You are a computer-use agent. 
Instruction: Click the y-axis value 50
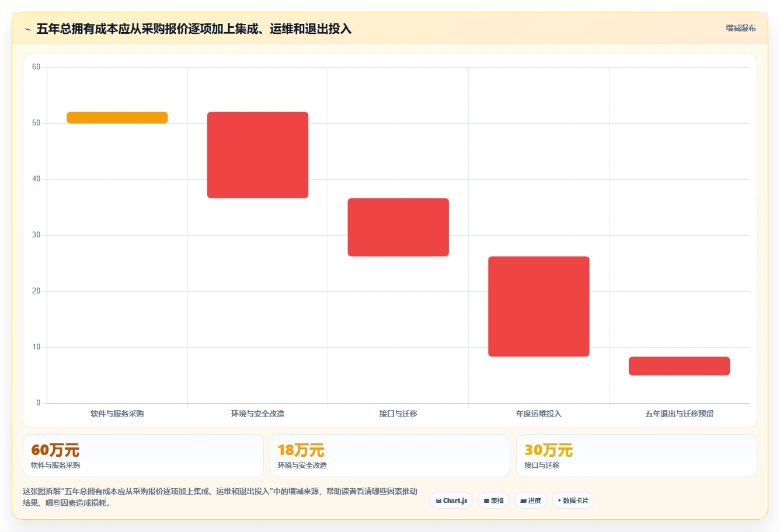tap(36, 123)
